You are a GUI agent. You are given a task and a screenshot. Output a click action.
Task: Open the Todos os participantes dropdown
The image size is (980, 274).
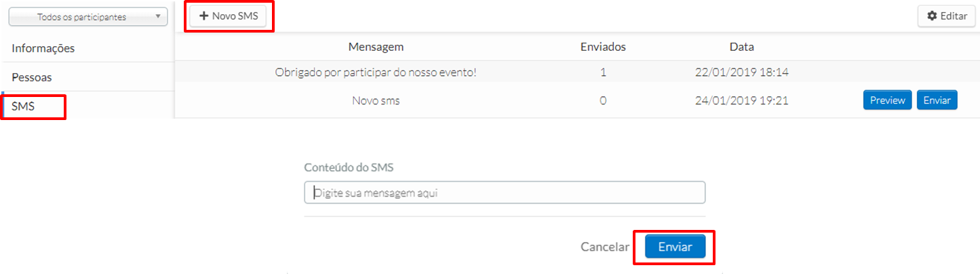[x=87, y=17]
